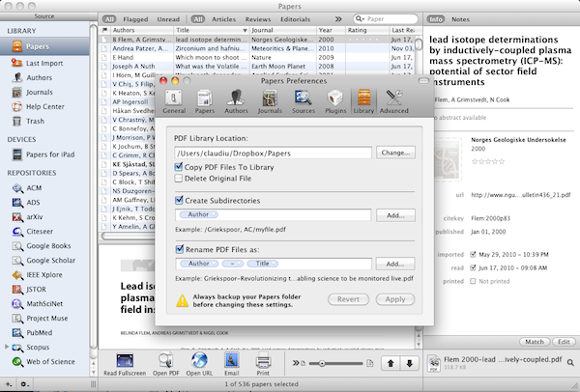The image size is (580, 392).
Task: Sort by the Title column header
Action: tap(212, 30)
